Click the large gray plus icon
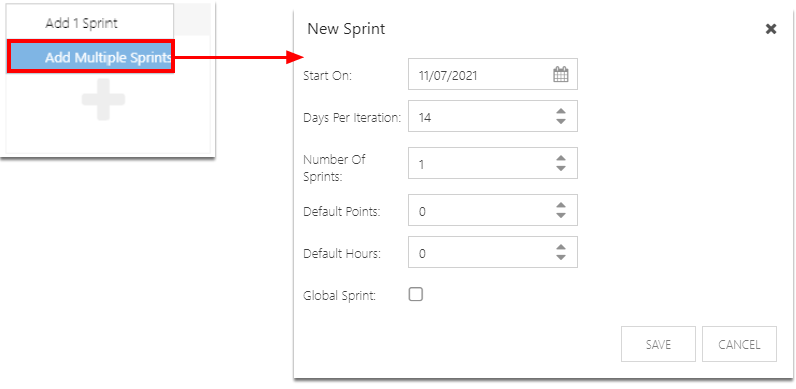 point(103,100)
